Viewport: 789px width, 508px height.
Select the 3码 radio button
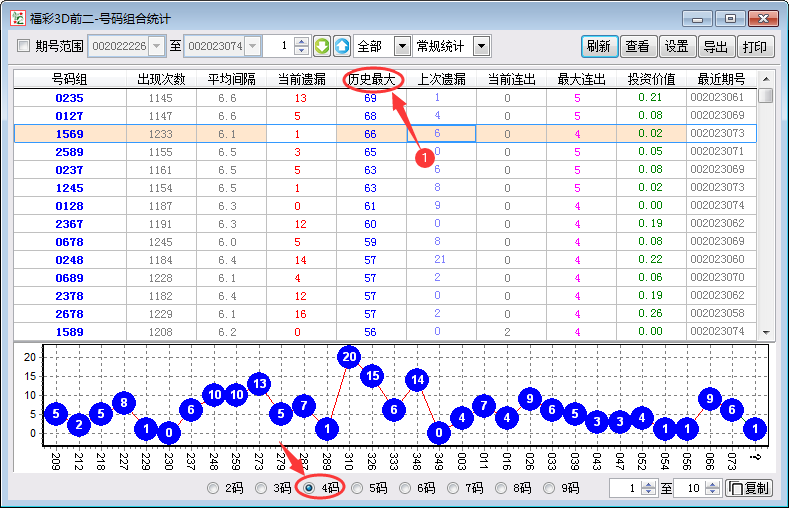point(261,488)
